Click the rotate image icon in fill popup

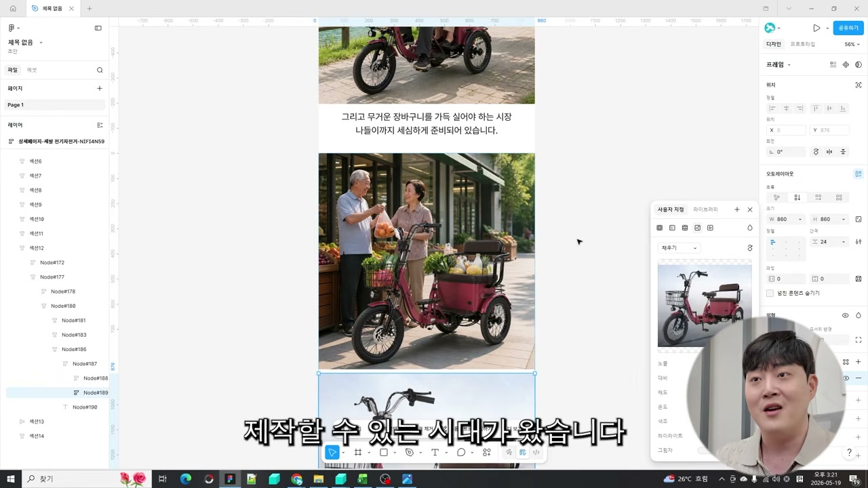750,248
